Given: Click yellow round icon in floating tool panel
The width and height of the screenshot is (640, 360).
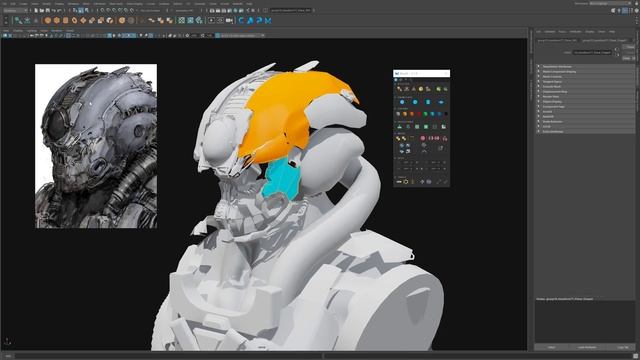Looking at the screenshot, I should (421, 89).
